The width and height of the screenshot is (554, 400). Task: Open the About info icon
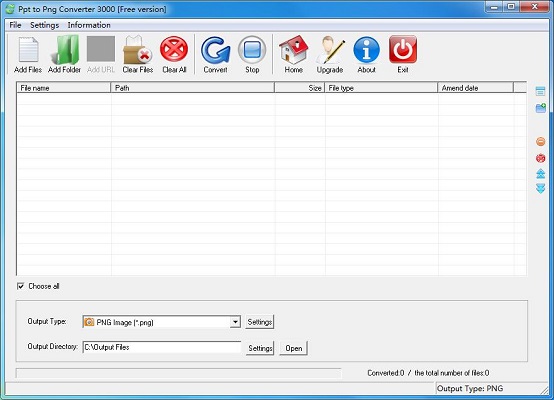366,50
